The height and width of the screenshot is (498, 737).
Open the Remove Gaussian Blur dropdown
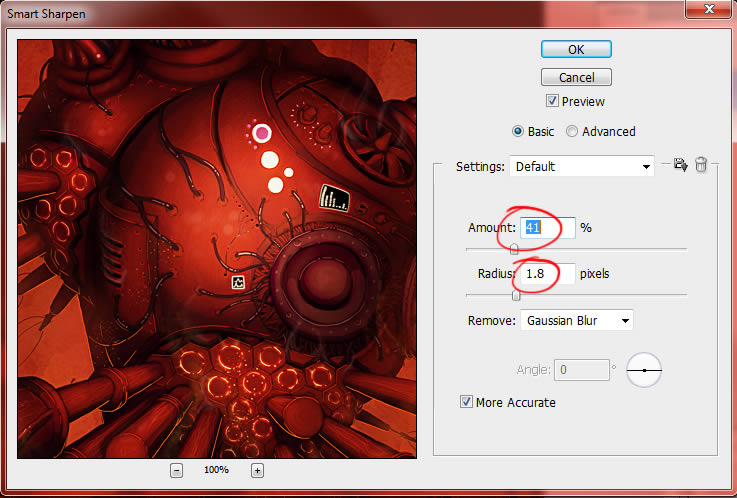coord(577,320)
